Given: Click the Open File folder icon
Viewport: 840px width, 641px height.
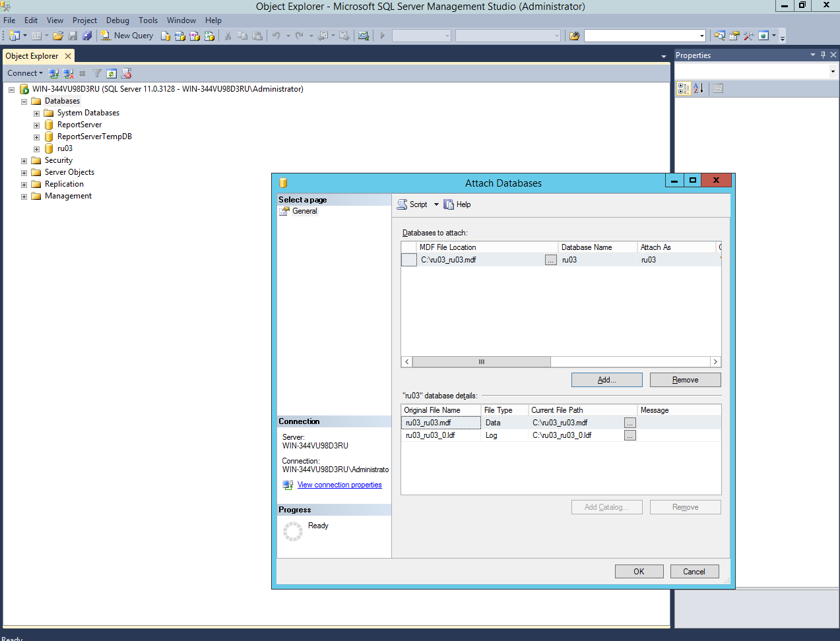Looking at the screenshot, I should (58, 36).
